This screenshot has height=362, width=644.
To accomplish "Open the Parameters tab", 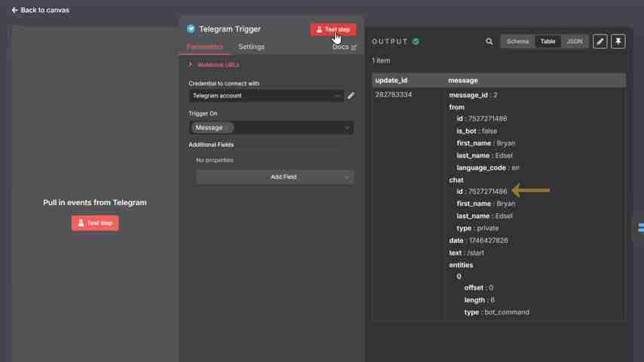I will (204, 47).
